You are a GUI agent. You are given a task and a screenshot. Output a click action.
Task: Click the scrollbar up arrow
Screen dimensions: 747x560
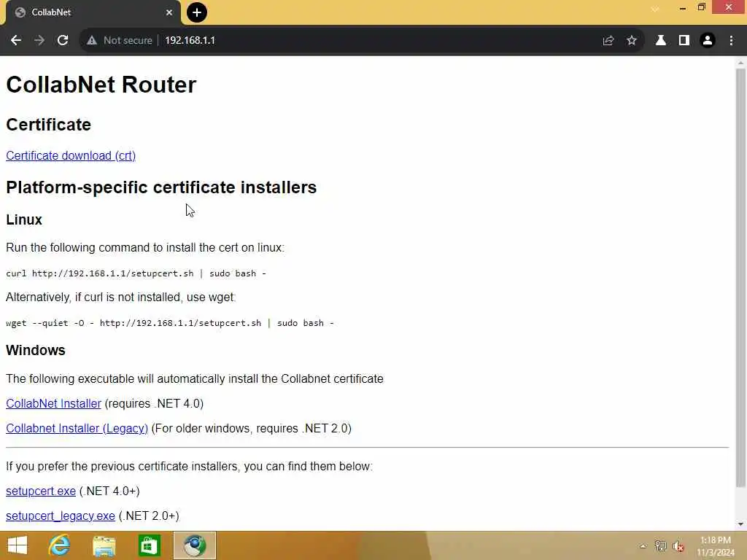(x=740, y=63)
